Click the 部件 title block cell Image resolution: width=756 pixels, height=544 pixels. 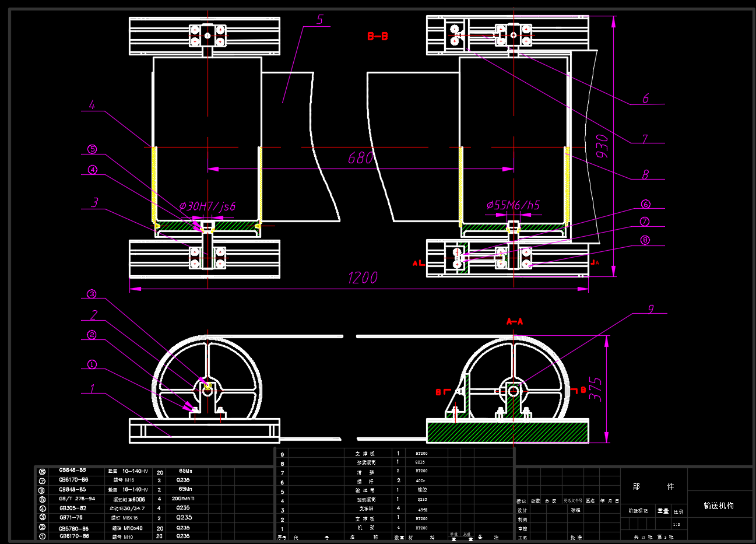(653, 486)
